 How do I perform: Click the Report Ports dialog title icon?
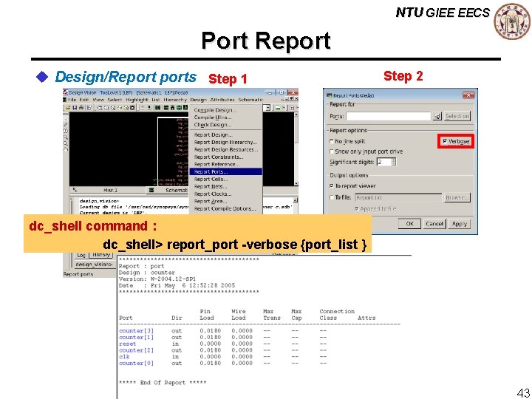pyautogui.click(x=329, y=95)
